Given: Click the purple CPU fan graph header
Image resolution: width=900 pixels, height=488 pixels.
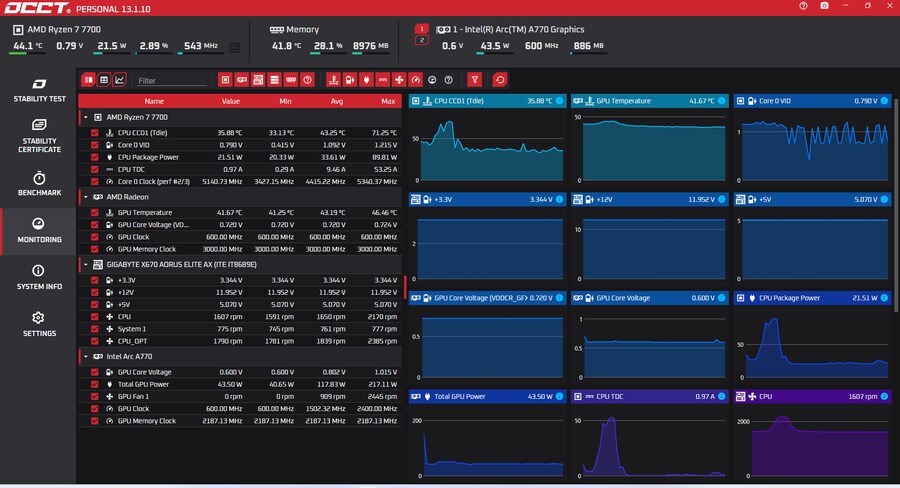Looking at the screenshot, I should click(x=812, y=396).
